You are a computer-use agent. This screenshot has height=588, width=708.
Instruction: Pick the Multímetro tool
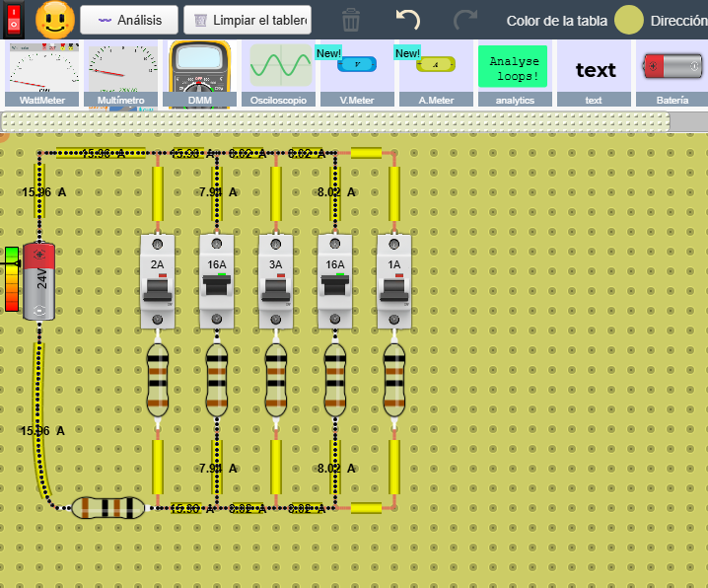pos(121,71)
